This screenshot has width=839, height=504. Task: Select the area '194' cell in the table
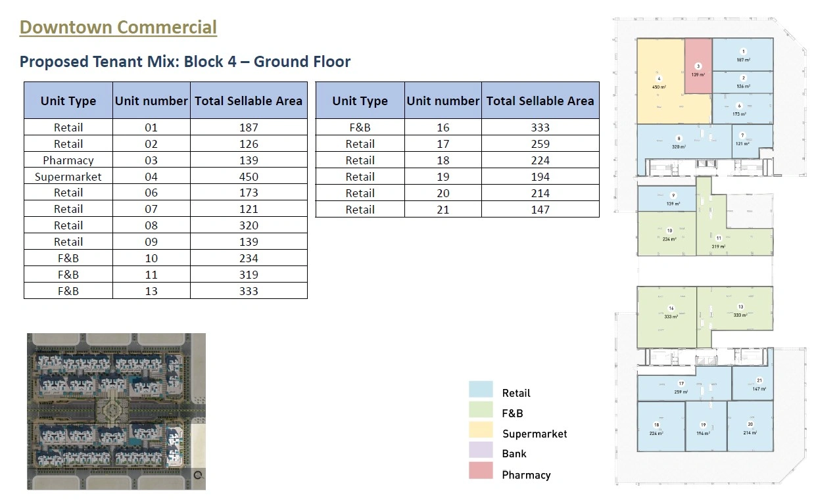[540, 176]
